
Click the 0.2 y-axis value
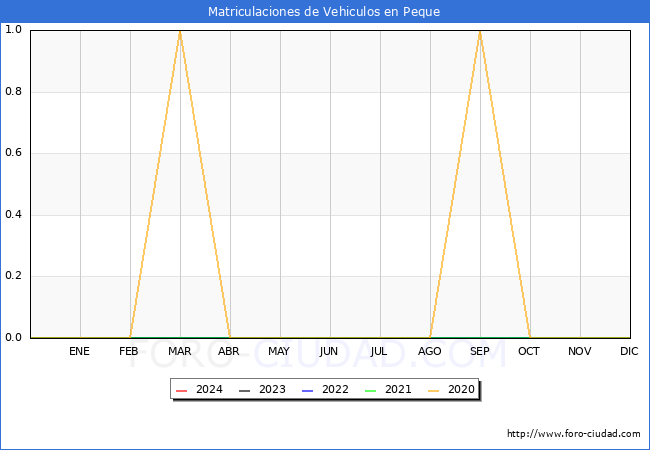click(13, 276)
